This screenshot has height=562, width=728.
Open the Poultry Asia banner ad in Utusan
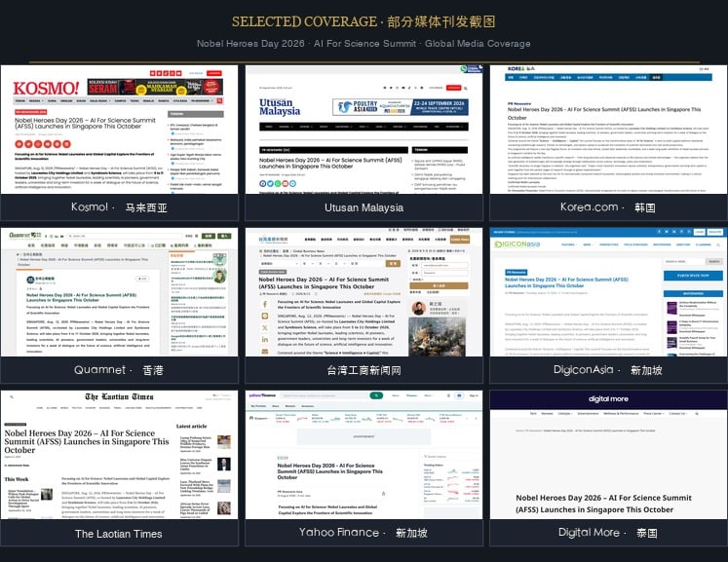coord(401,107)
